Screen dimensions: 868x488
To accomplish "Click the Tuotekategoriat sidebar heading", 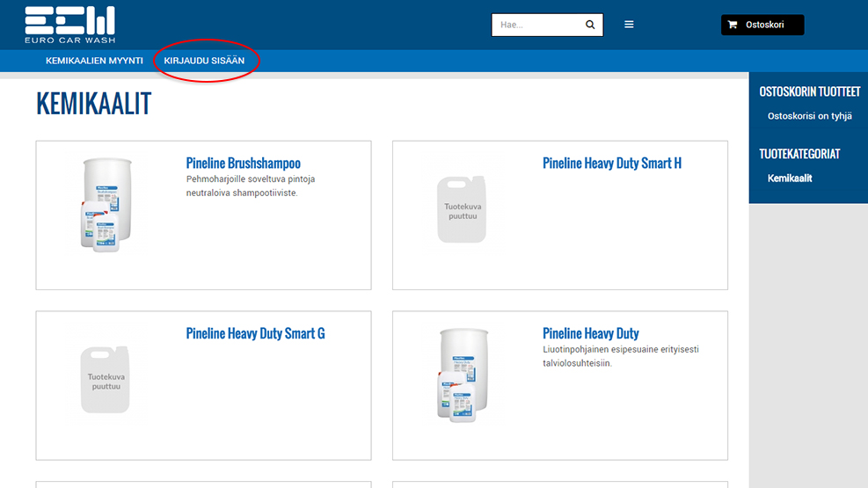I will click(x=799, y=154).
